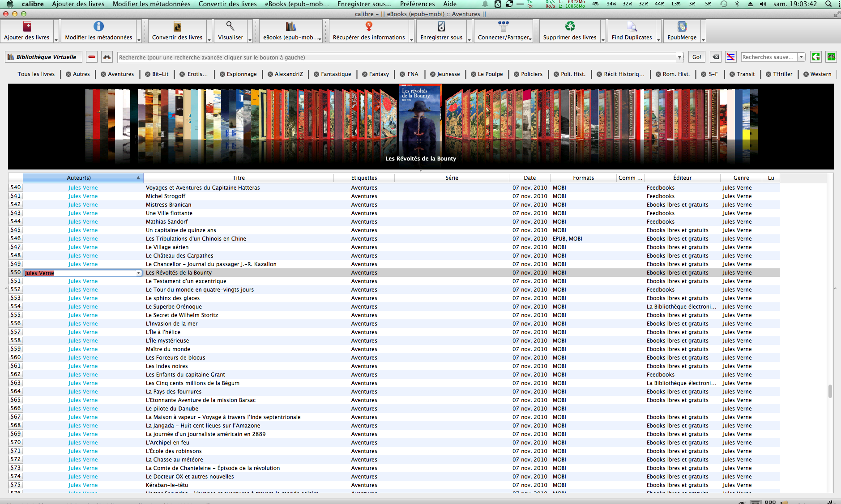Open the calibre application menu
Viewport: 841px width, 504px height.
pyautogui.click(x=33, y=4)
